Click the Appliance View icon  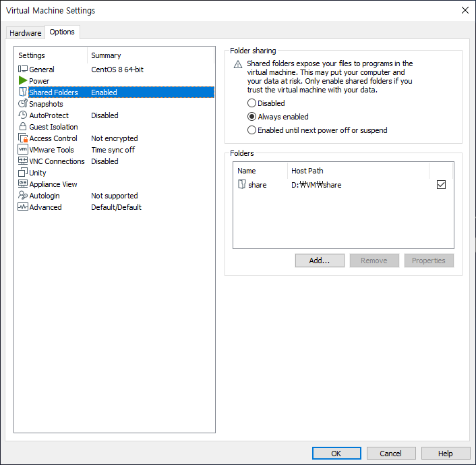pos(23,184)
